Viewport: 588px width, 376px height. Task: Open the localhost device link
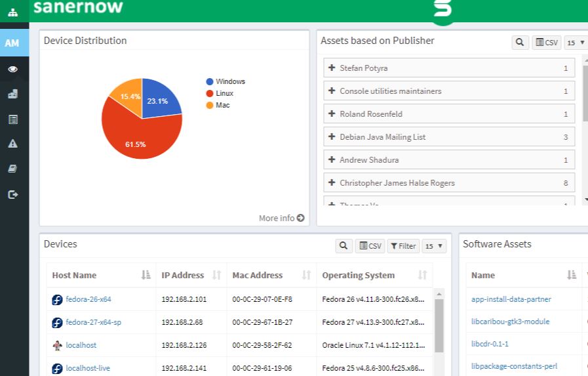(x=81, y=345)
